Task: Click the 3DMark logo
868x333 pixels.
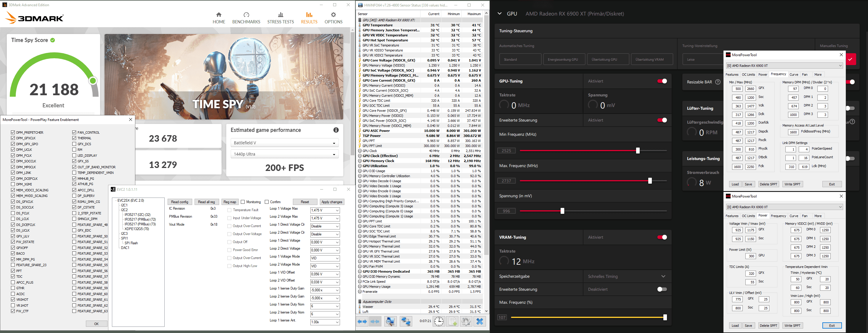Action: tap(34, 18)
